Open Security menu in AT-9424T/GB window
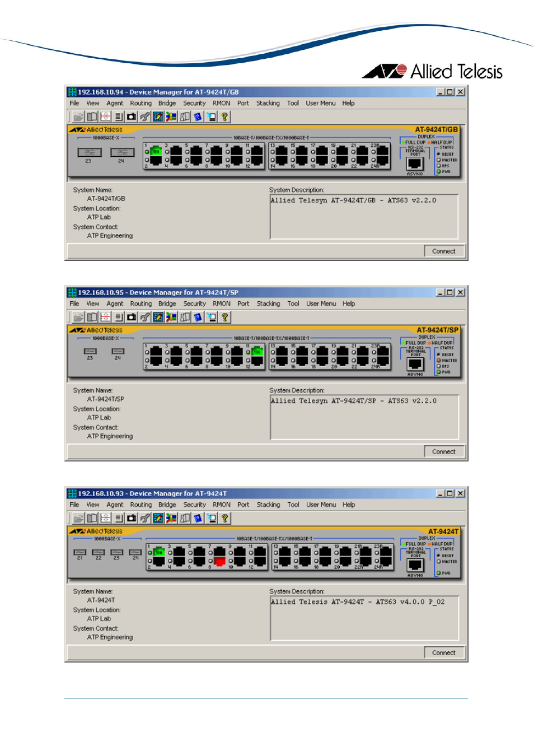534x756 pixels. pos(195,104)
